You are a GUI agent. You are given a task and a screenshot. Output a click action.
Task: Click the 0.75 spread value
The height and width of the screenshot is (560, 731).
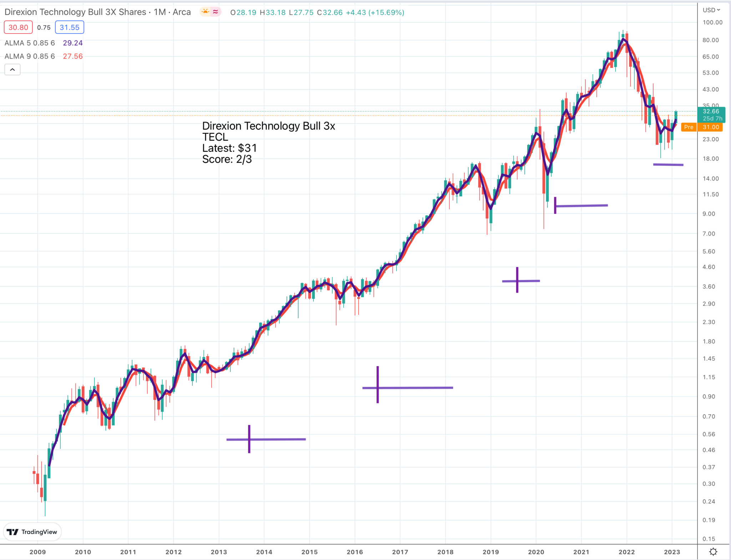tap(44, 27)
